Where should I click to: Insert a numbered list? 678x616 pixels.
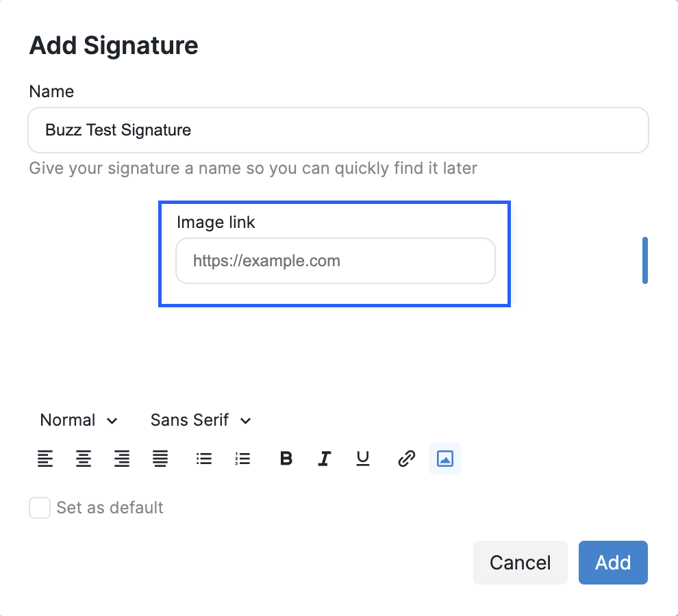tap(242, 459)
